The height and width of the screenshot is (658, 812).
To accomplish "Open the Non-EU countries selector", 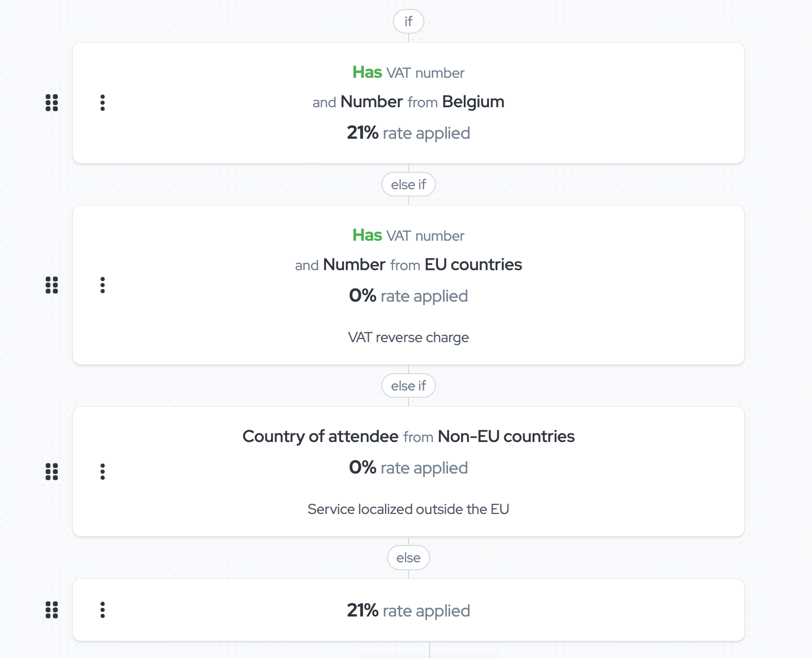I will click(x=506, y=436).
